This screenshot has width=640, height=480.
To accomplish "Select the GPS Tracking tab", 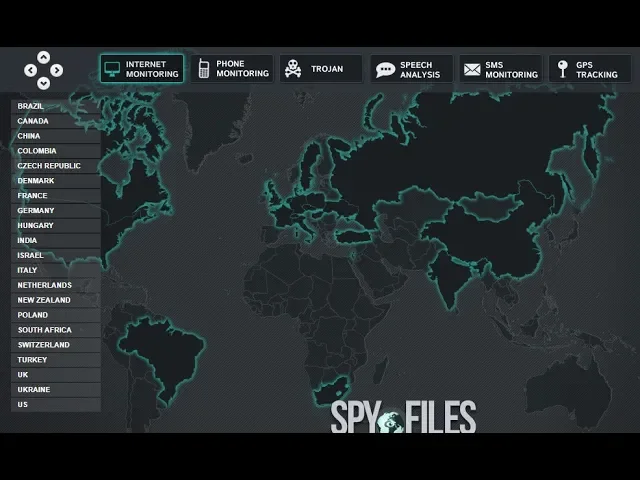I will 590,69.
